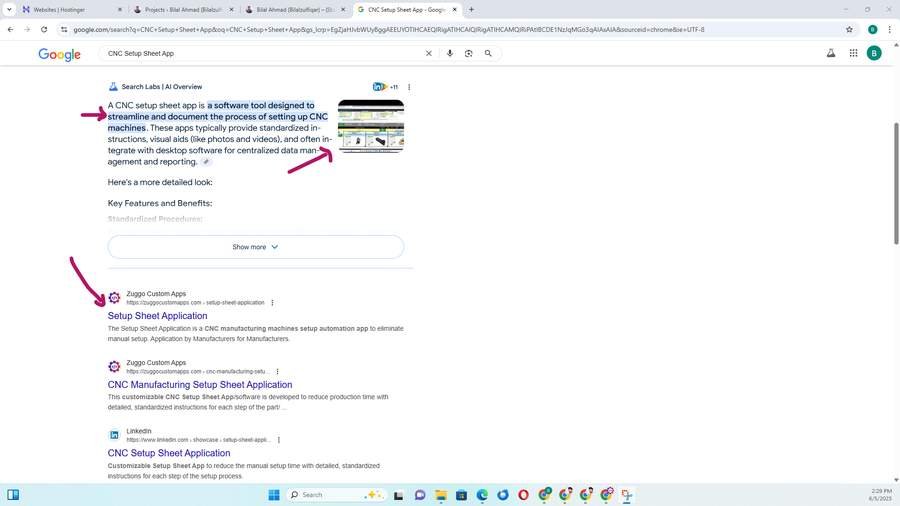Viewport: 900px width, 506px height.
Task: View site information icon in address bar
Action: (x=64, y=29)
